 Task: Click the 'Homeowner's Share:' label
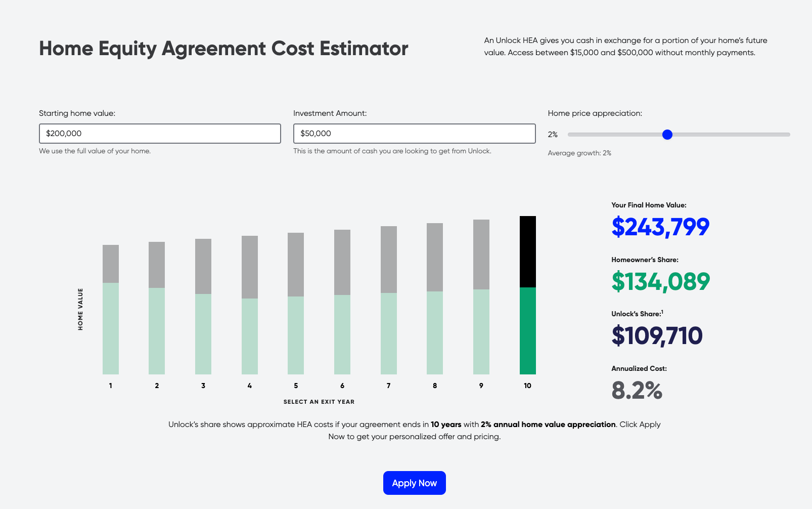point(645,260)
